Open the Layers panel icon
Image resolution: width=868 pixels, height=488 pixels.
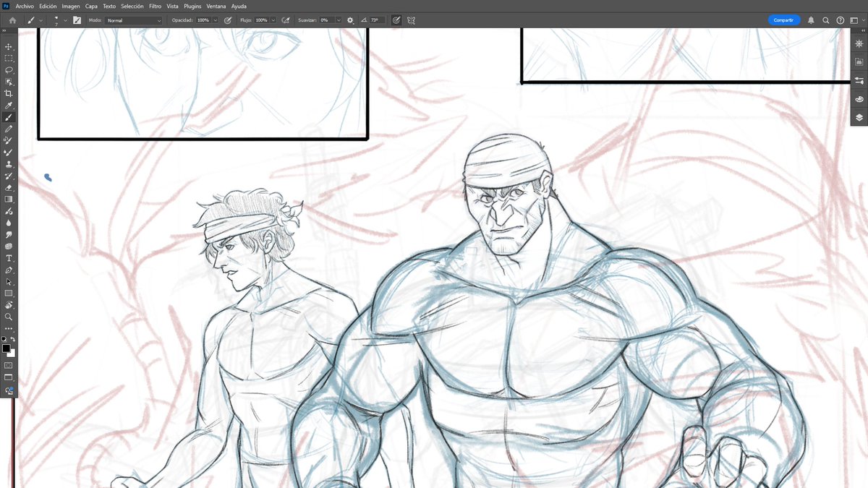point(859,117)
